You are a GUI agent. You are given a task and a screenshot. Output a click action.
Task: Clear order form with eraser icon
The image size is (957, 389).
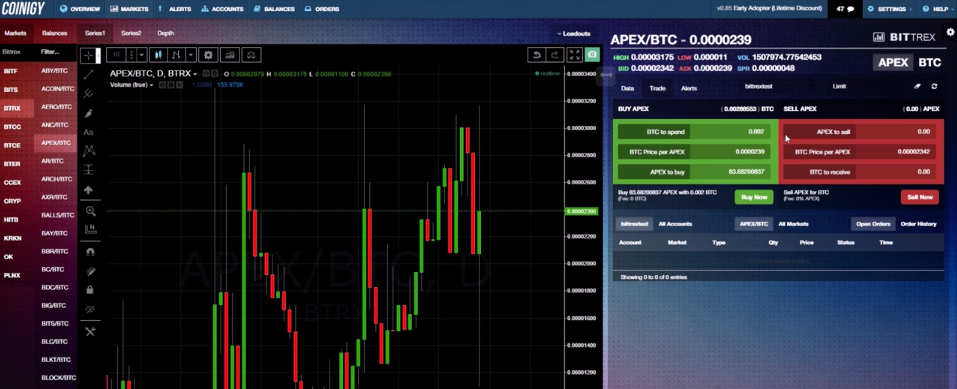[x=916, y=87]
